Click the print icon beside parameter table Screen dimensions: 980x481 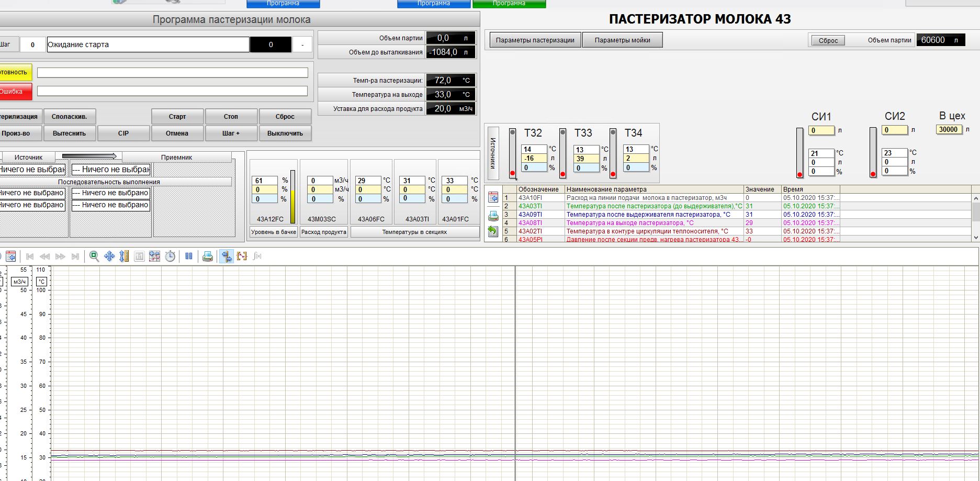pyautogui.click(x=493, y=216)
